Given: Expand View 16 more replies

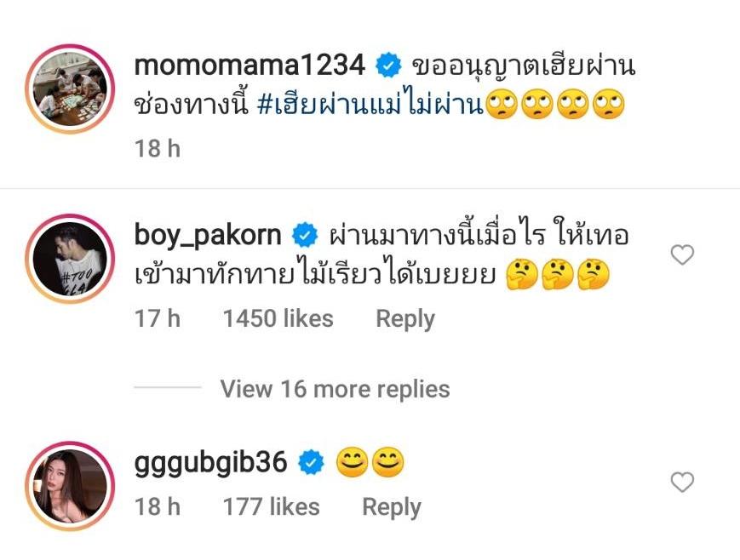Looking at the screenshot, I should [335, 389].
